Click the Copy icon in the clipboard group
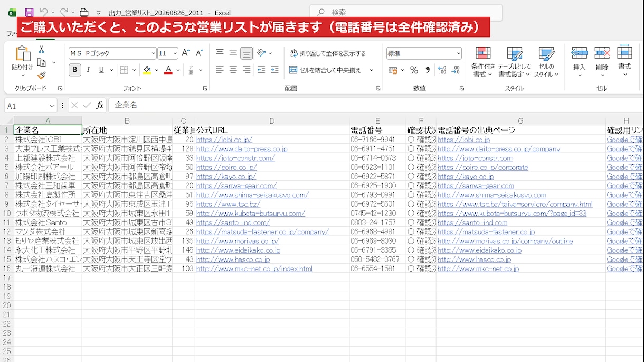The width and height of the screenshot is (644, 362). [41, 62]
